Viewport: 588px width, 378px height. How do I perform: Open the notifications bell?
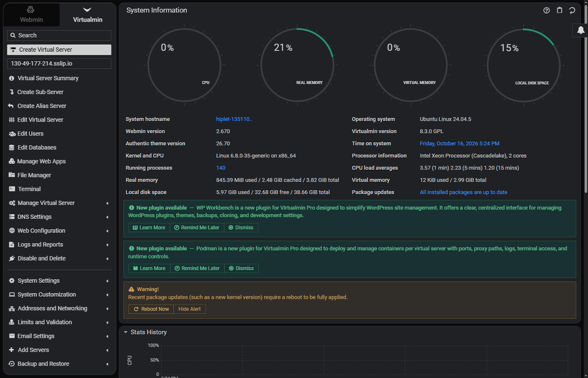click(581, 30)
